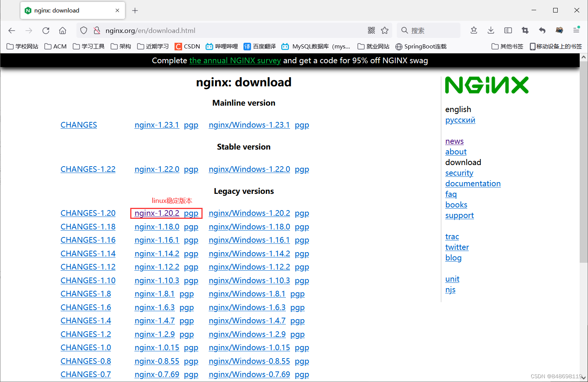Expand the 学习工具 bookmark folder
The width and height of the screenshot is (588, 382).
(89, 47)
